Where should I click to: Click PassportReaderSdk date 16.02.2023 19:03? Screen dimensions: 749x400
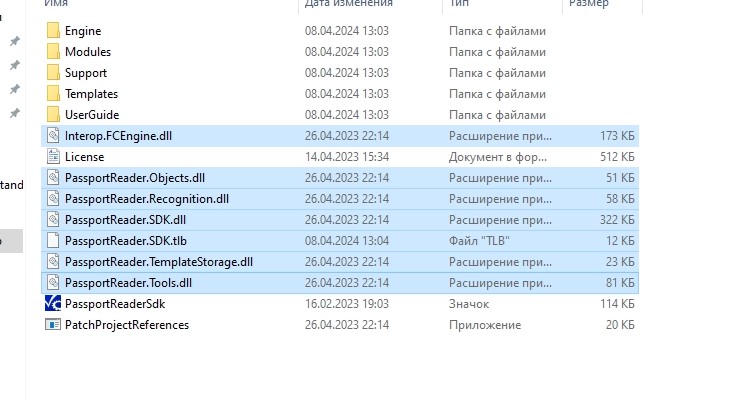click(347, 304)
